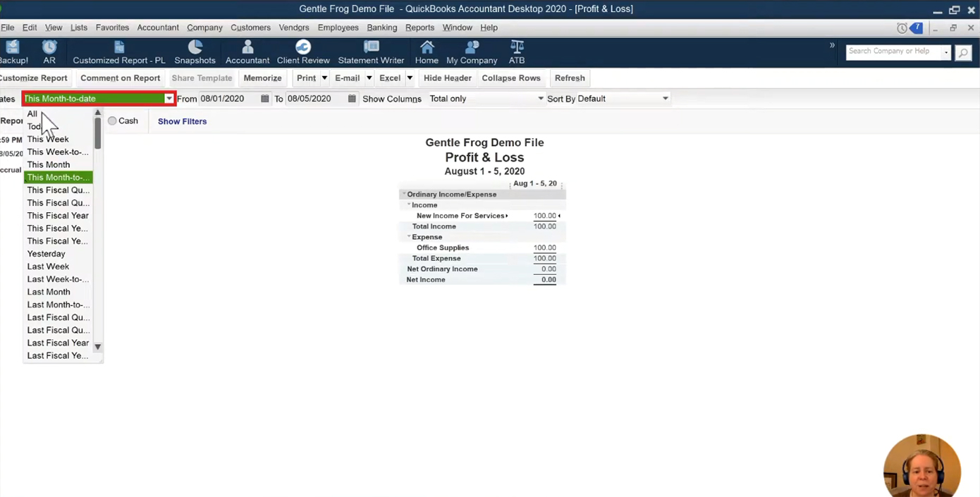
Task: Click the Print button
Action: pyautogui.click(x=306, y=78)
